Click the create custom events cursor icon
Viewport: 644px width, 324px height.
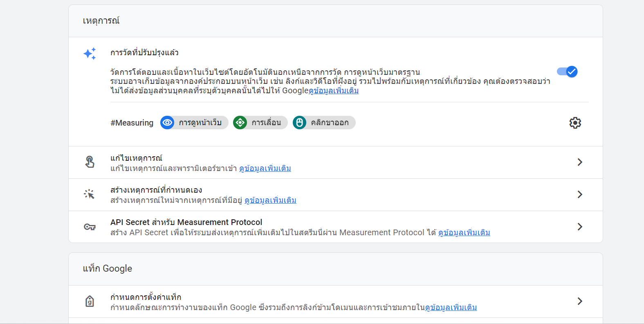click(x=90, y=194)
